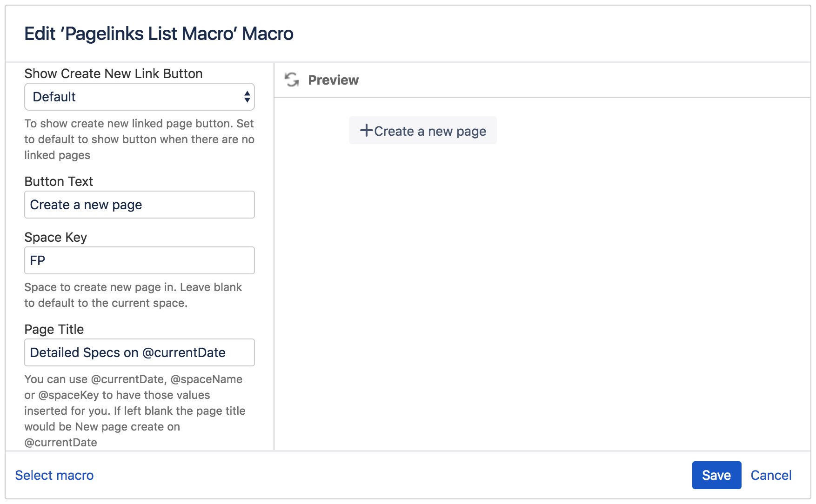This screenshot has height=504, width=816.
Task: Click the Preview reload icon to regenerate preview
Action: point(292,80)
